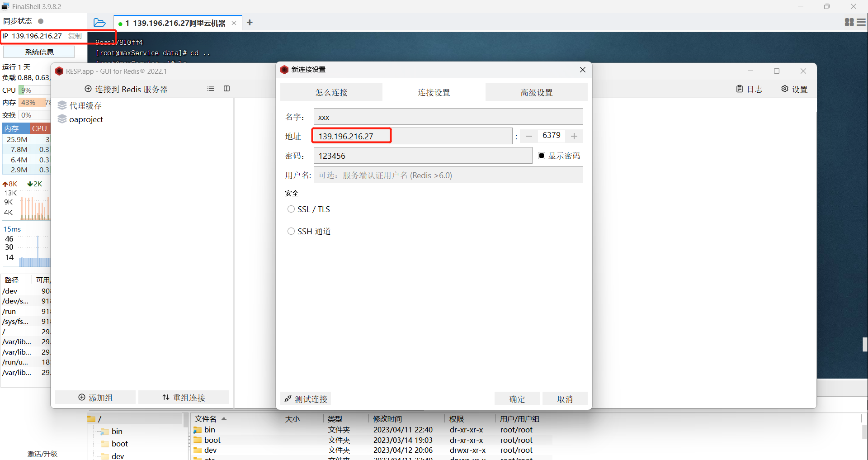868x460 pixels.
Task: Select boot in the directory tree
Action: [120, 444]
